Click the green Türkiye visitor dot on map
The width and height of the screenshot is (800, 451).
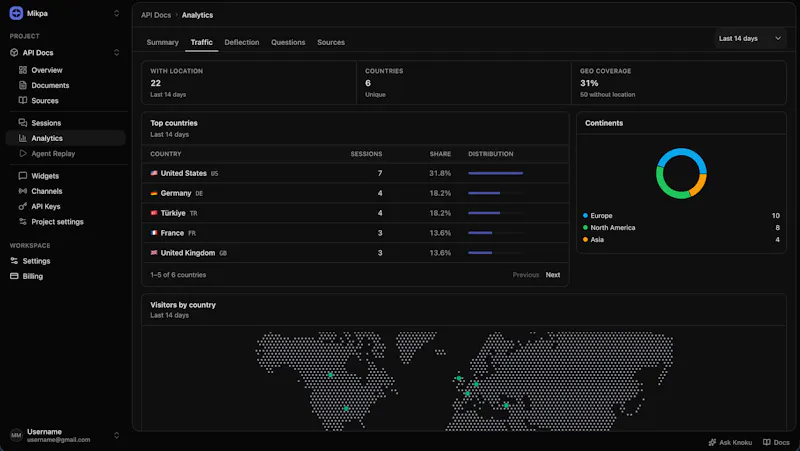(506, 406)
